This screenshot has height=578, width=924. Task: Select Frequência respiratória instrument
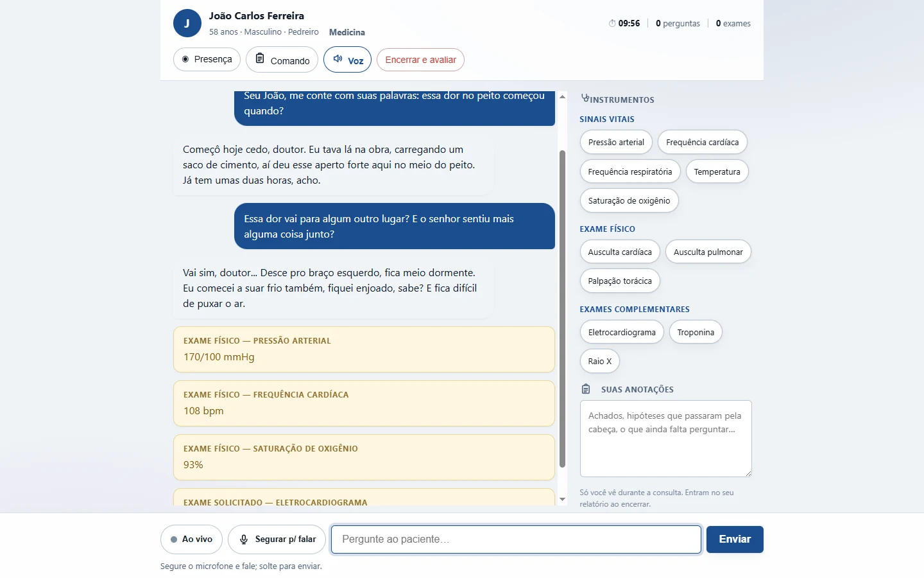630,171
